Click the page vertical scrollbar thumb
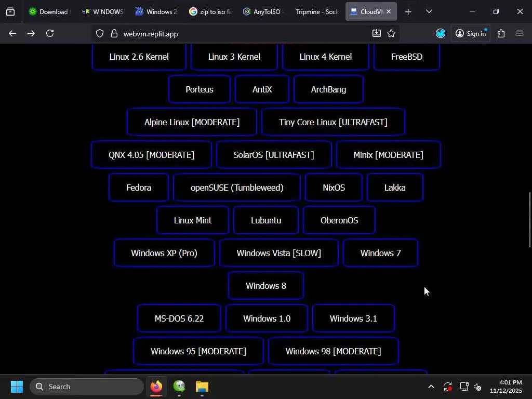This screenshot has width=532, height=399. point(530,220)
